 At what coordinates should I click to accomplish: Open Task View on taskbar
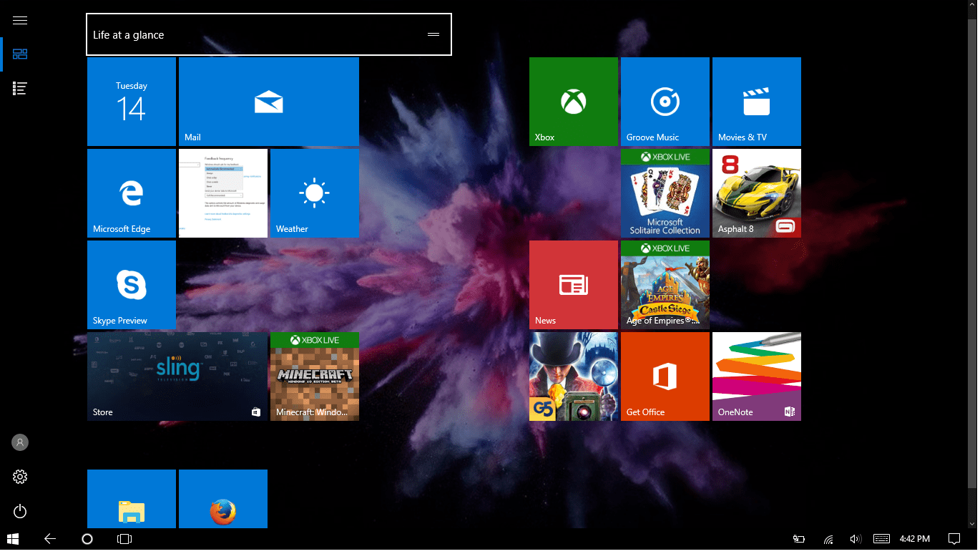(x=124, y=539)
